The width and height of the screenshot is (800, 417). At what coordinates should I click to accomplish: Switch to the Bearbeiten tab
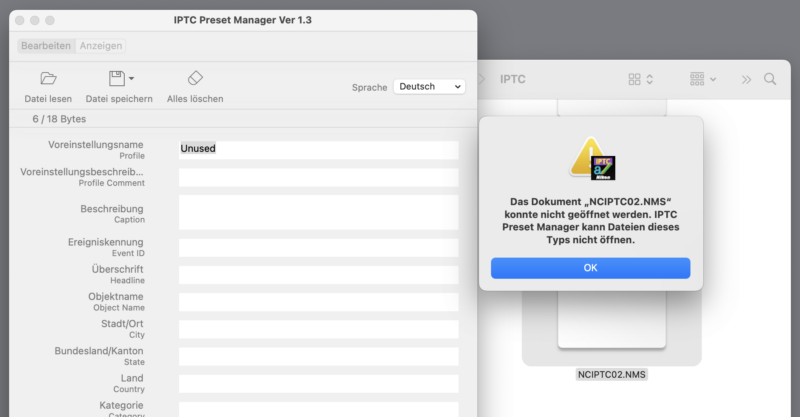[x=46, y=46]
